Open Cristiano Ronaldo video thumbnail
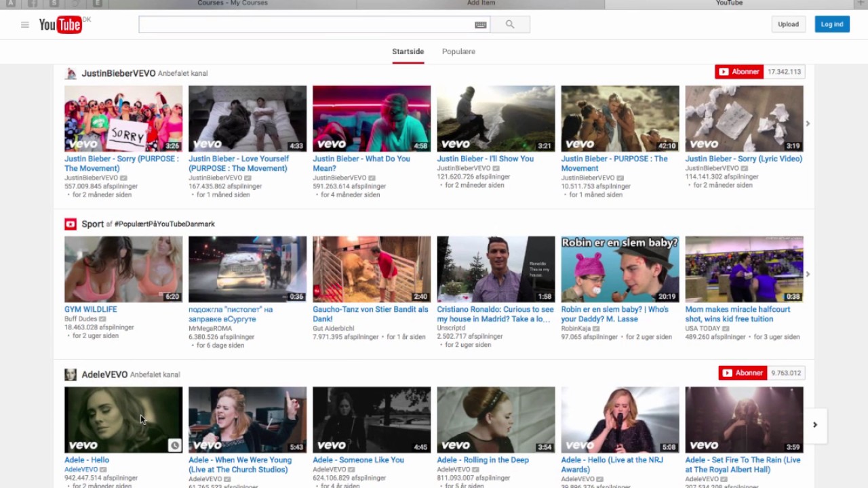Viewport: 868px width, 488px height. (496, 269)
